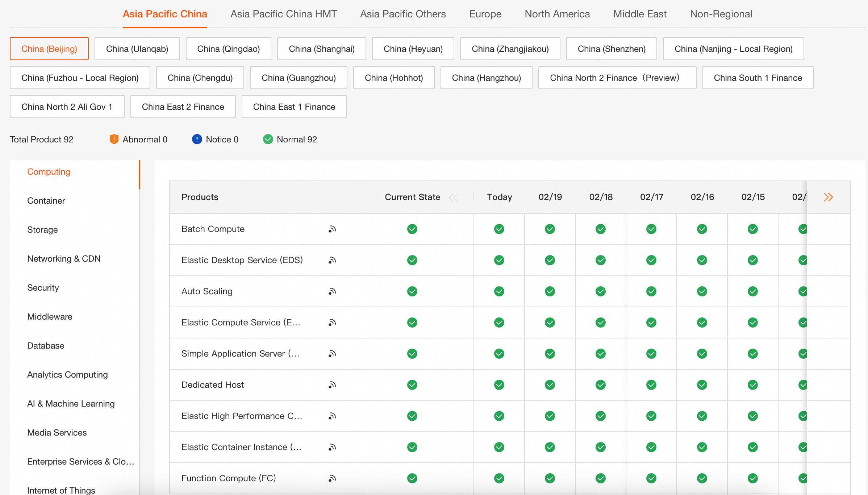The width and height of the screenshot is (868, 495).
Task: Open the Computing category in the sidebar
Action: 49,172
